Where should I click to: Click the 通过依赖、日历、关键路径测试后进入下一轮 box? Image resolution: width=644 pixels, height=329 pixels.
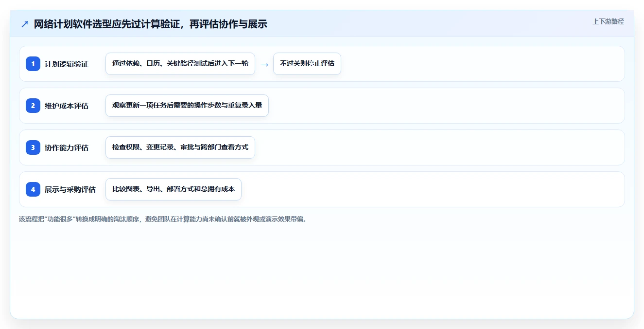[180, 64]
